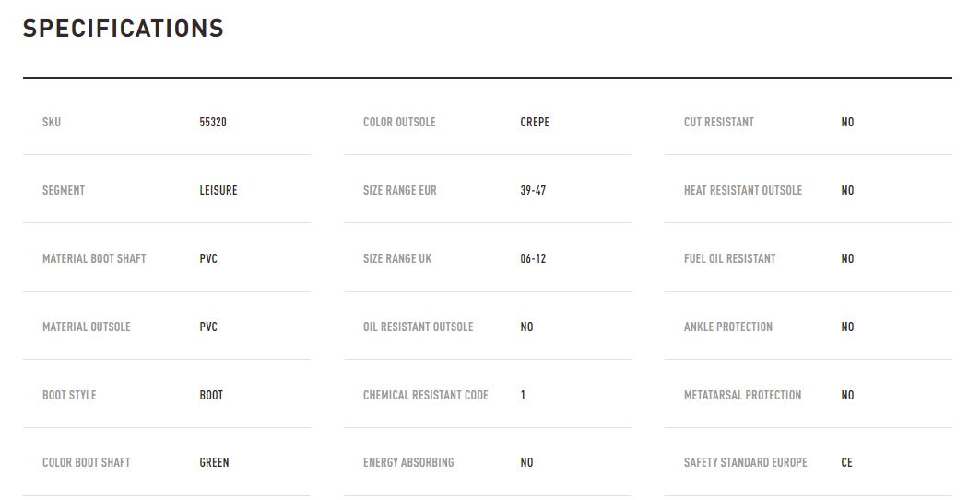The image size is (980, 500).
Task: Select the SKU value 55320
Action: coord(212,122)
